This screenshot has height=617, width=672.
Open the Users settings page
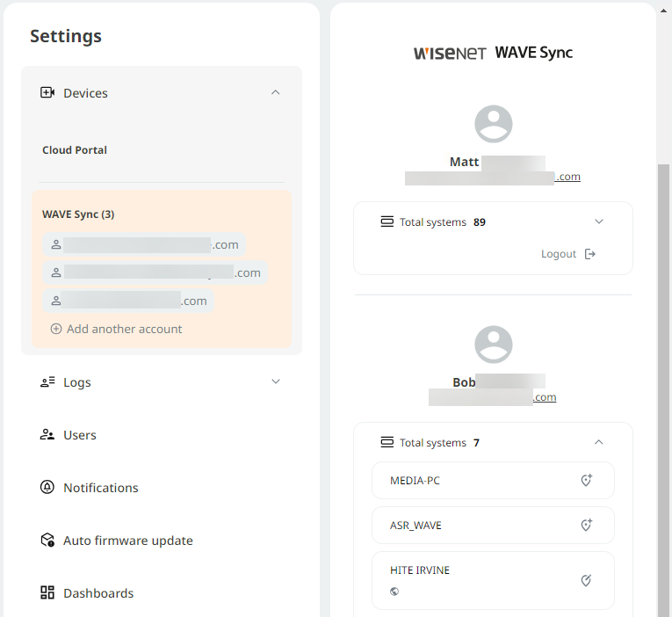pyautogui.click(x=80, y=435)
